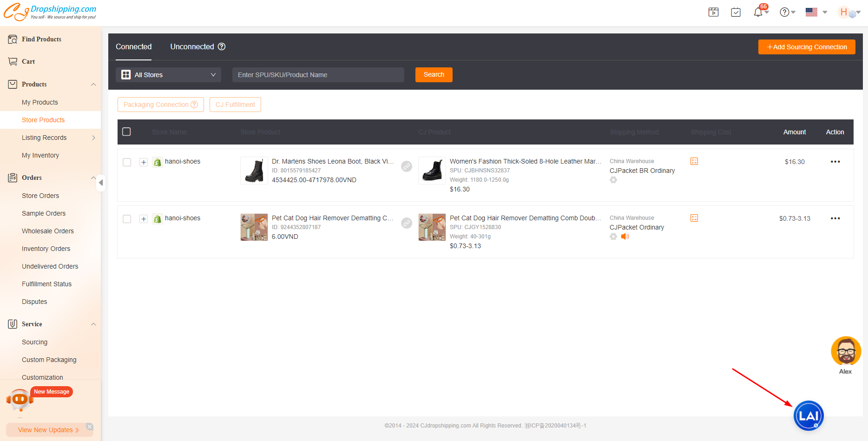
Task: Click the Packaging Connection help icon
Action: coord(194,105)
